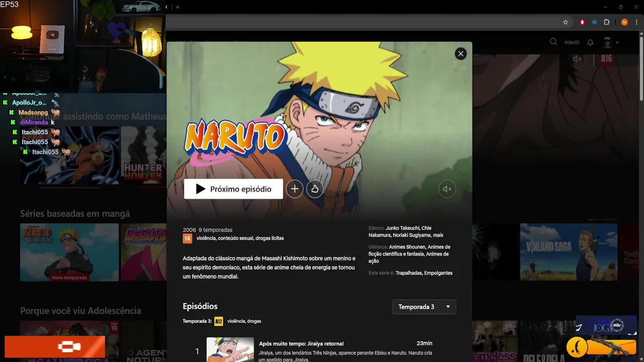Click the Shameless thumbnail behind the popup
The image size is (644, 362).
496,341
